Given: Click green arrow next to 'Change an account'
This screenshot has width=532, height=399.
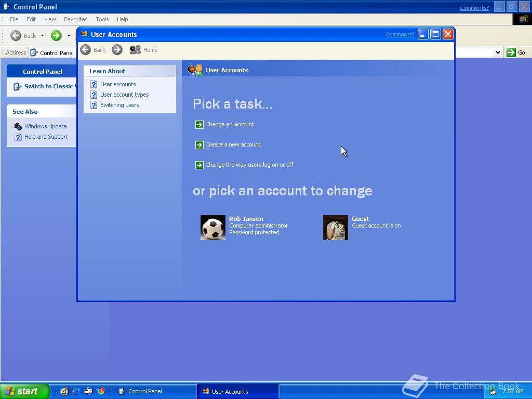Looking at the screenshot, I should 199,125.
